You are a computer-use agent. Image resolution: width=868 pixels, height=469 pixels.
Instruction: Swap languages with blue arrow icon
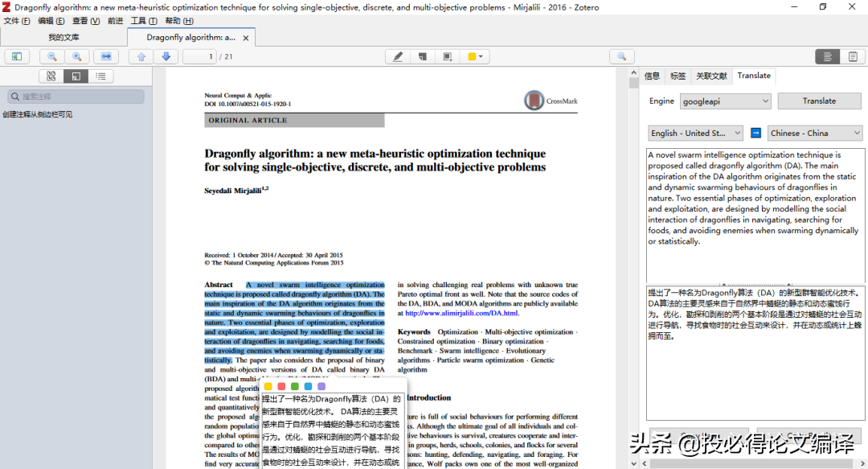click(755, 133)
